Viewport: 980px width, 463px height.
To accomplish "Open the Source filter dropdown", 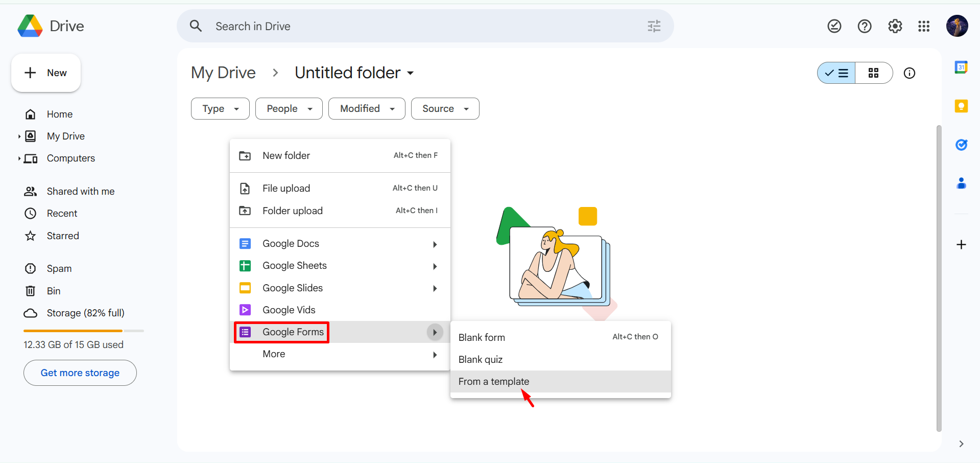I will (445, 109).
